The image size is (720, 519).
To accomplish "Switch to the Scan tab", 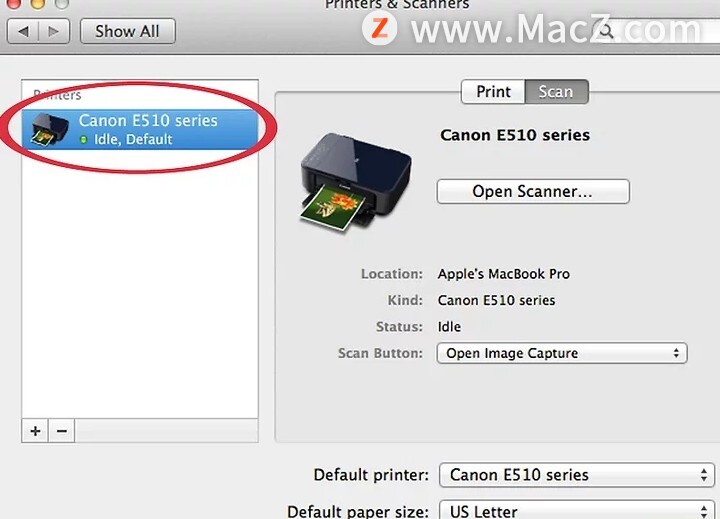I will [556, 91].
